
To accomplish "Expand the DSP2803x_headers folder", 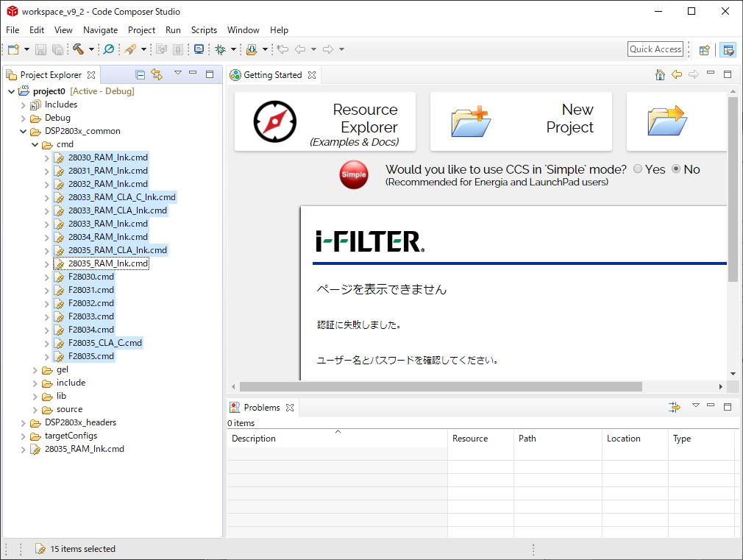I will [x=24, y=422].
